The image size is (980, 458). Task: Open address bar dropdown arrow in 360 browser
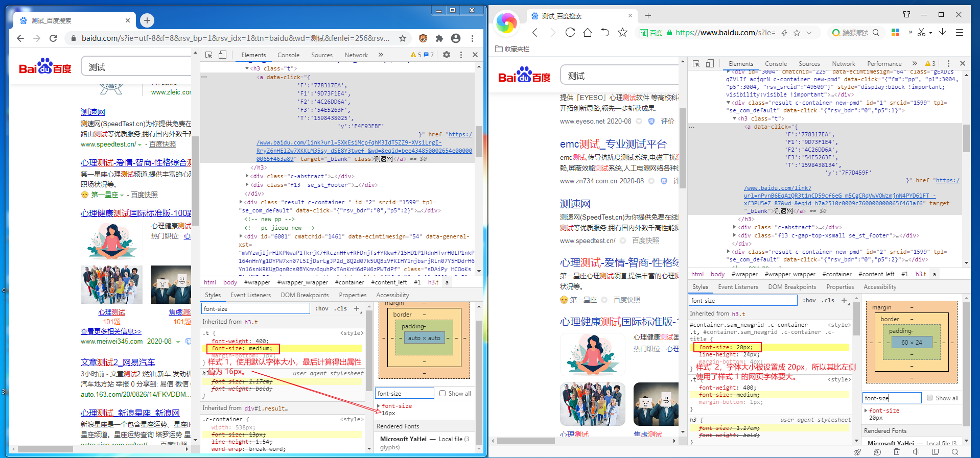tap(809, 33)
